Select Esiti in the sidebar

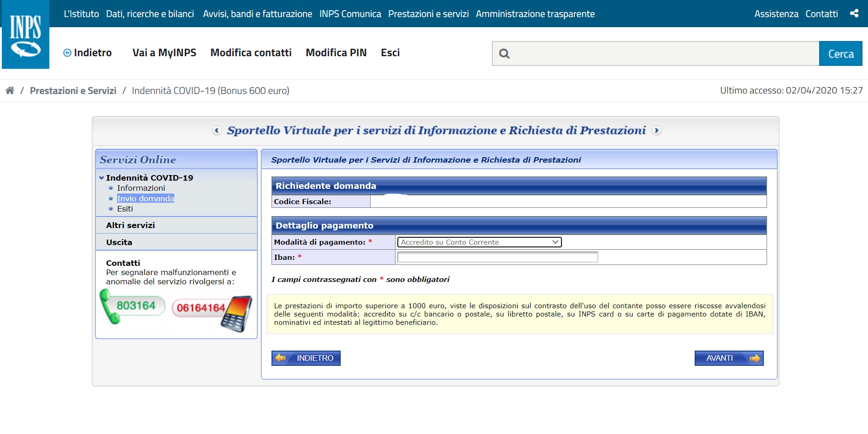(125, 209)
